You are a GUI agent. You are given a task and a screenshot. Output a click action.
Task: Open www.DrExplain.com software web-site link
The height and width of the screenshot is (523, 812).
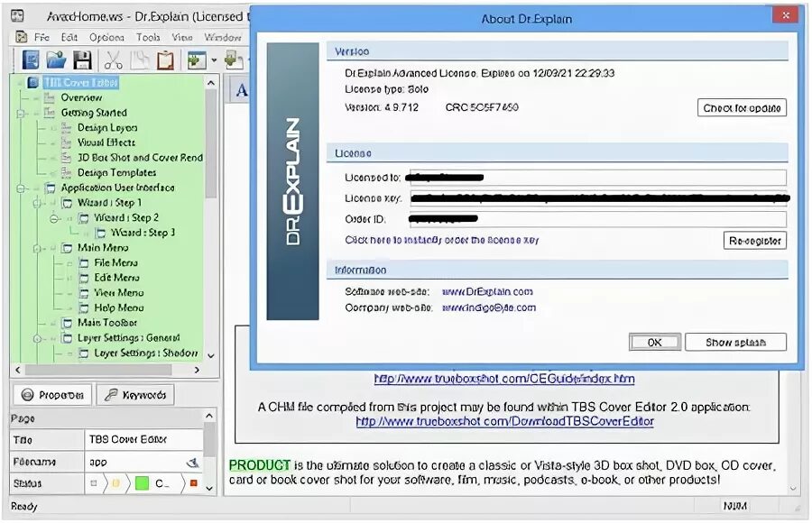[x=487, y=291]
